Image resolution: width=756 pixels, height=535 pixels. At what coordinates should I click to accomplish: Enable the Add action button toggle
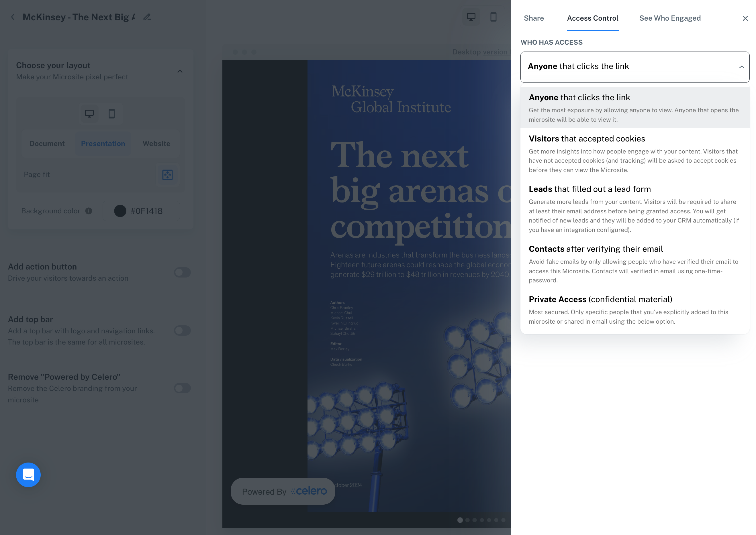pyautogui.click(x=182, y=272)
